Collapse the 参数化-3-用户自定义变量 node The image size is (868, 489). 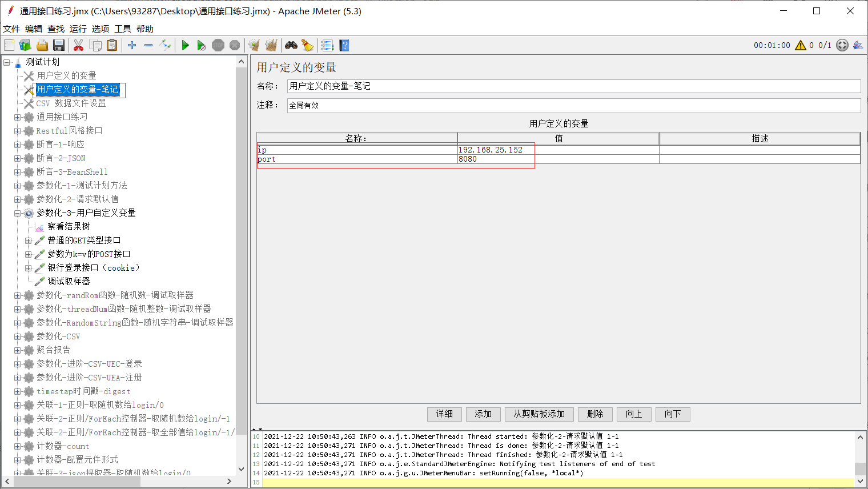point(18,213)
